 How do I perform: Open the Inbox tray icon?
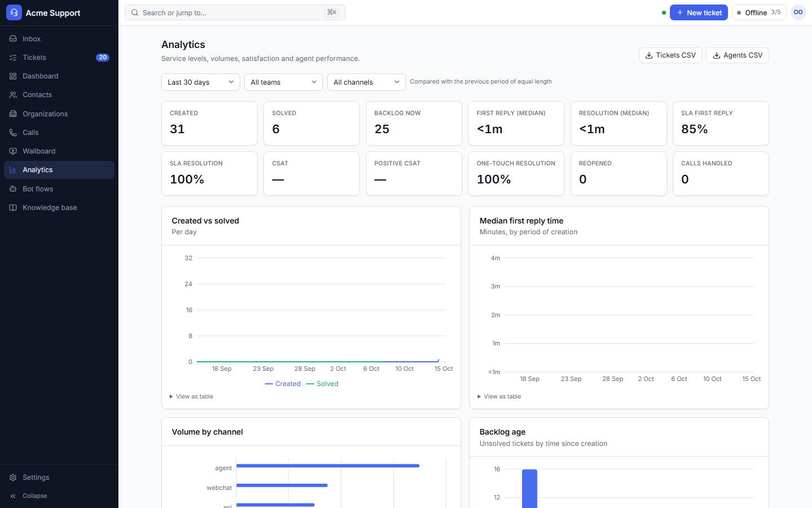click(x=13, y=39)
